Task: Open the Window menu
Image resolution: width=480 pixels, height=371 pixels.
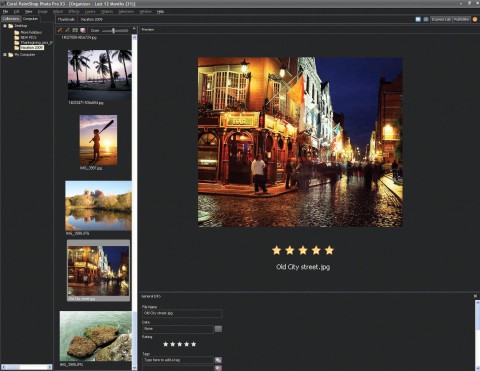Action: 145,12
